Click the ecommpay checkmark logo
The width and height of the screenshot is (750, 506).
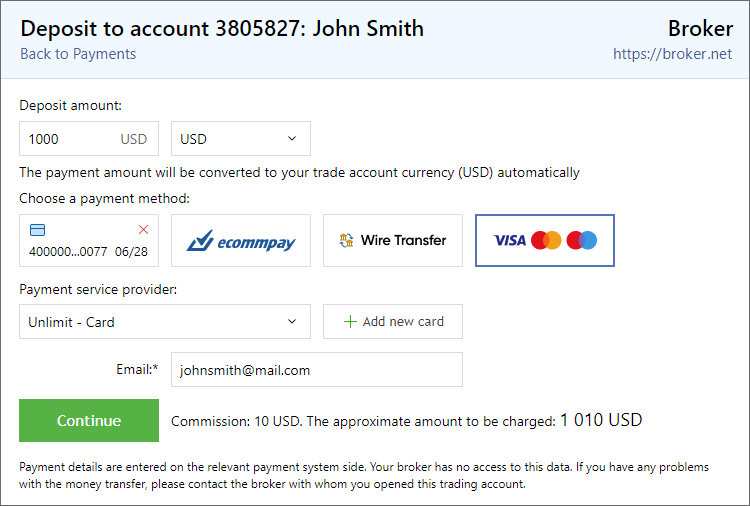(203, 241)
